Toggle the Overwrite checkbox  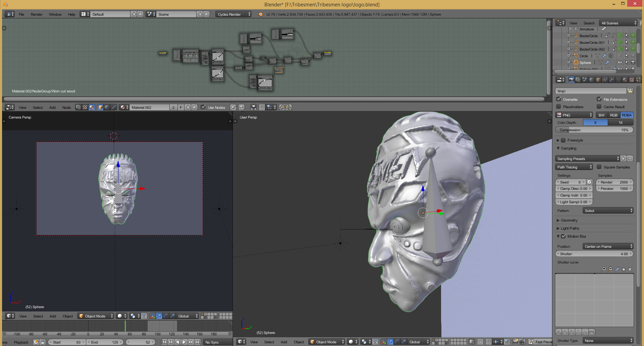click(559, 99)
